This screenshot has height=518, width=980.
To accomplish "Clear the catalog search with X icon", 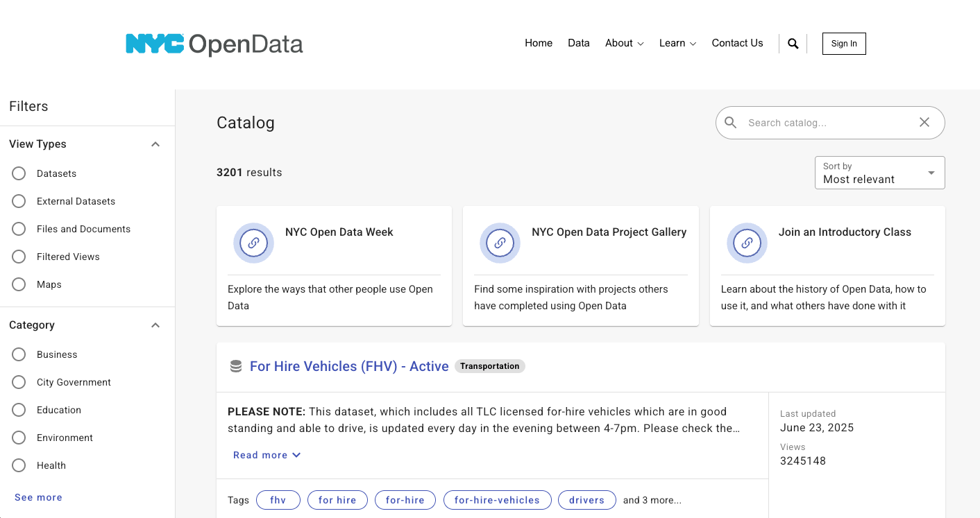I will 924,123.
